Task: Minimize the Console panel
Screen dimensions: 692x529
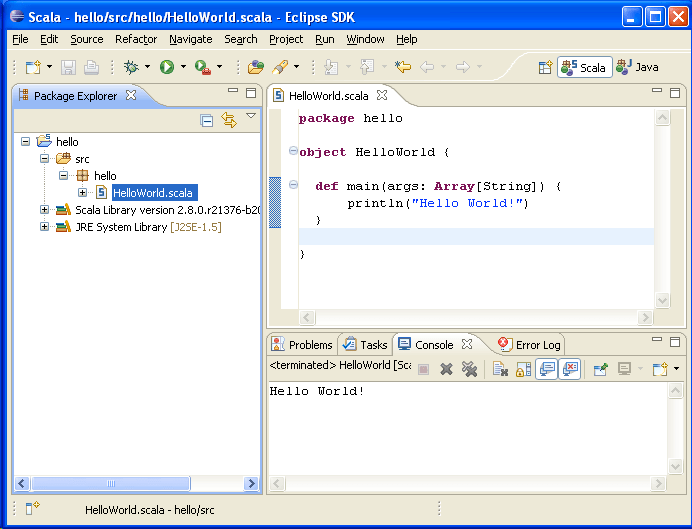Action: tap(657, 339)
